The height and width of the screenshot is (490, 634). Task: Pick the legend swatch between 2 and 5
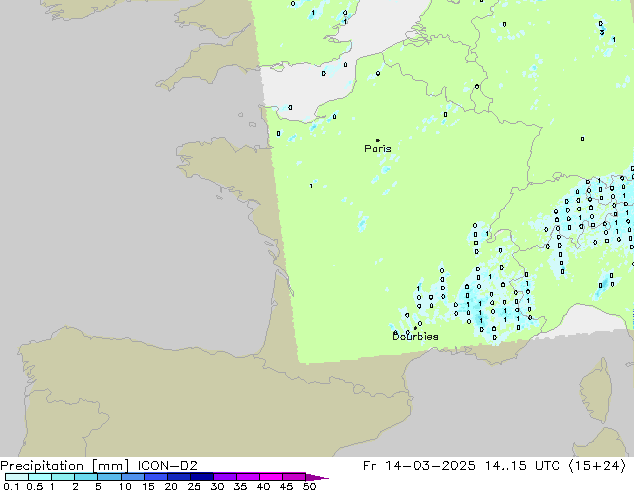point(87,477)
